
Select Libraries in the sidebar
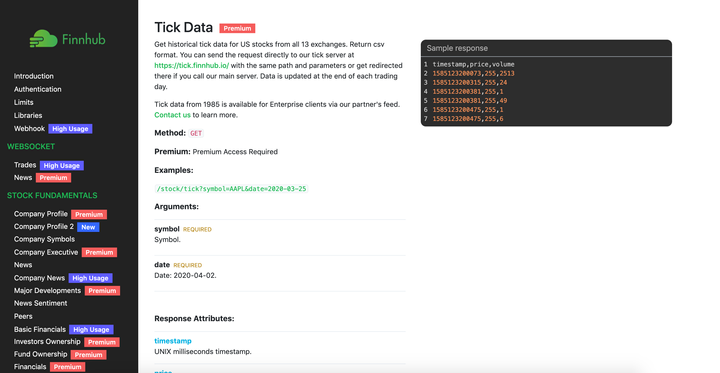28,115
